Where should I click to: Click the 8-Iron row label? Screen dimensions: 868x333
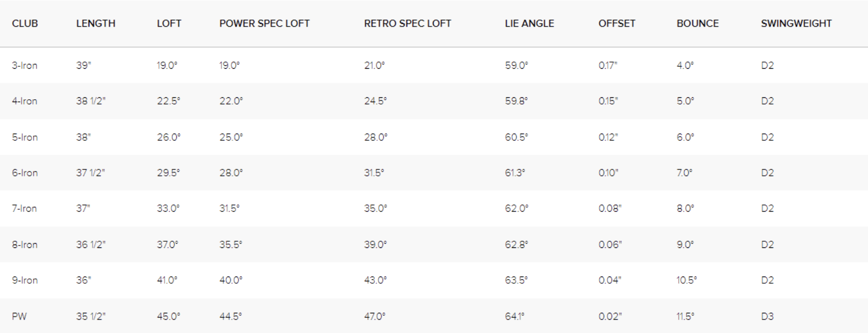point(24,245)
